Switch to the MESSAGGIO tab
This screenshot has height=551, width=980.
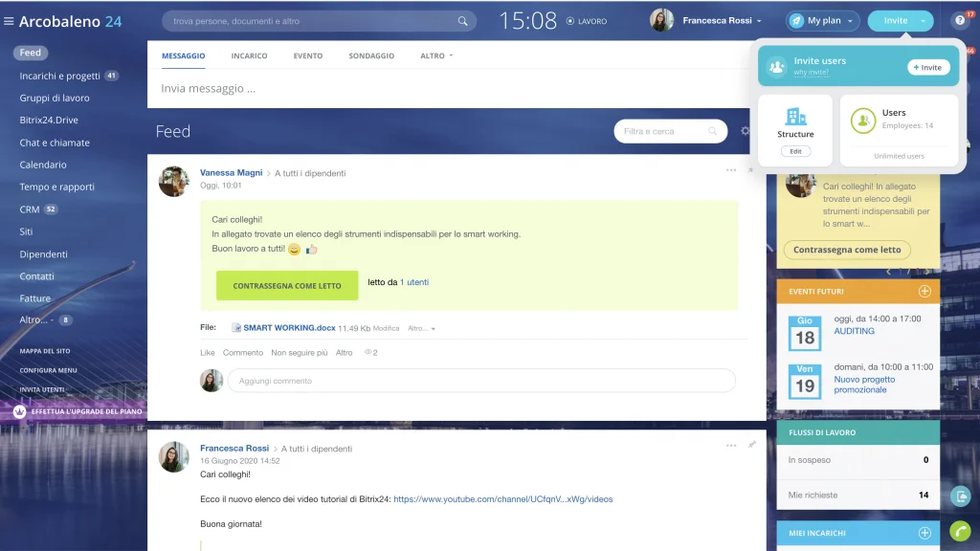tap(183, 55)
